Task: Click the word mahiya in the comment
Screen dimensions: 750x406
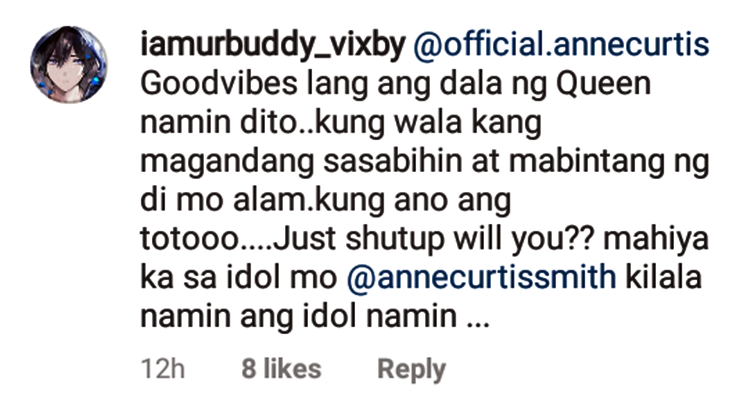Action: click(656, 239)
